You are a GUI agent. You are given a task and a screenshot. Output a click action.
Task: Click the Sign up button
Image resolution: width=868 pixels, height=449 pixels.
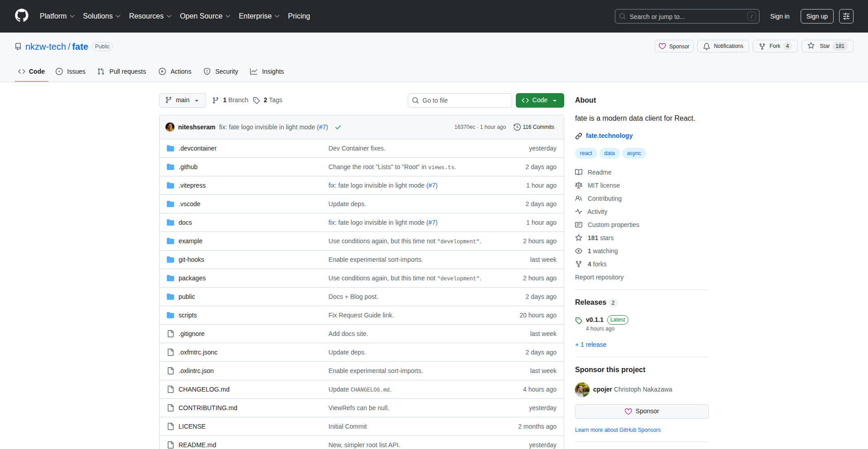point(816,16)
